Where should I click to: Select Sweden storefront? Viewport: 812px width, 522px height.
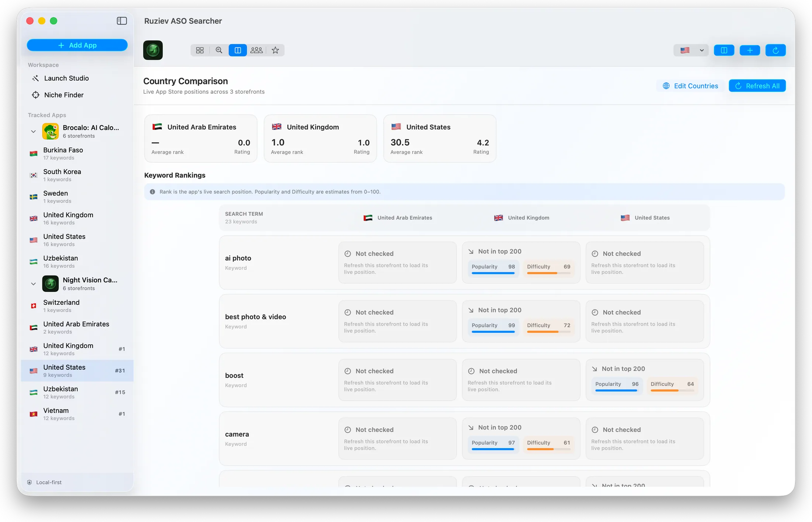coord(77,197)
